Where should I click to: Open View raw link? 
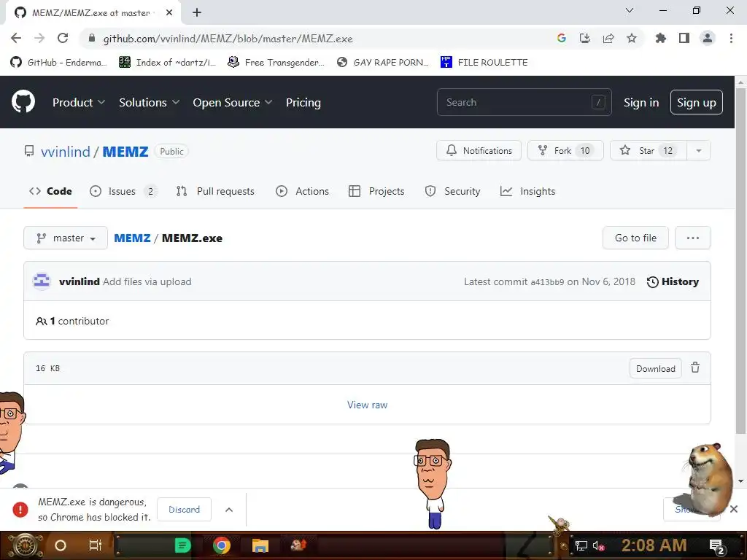(x=368, y=405)
